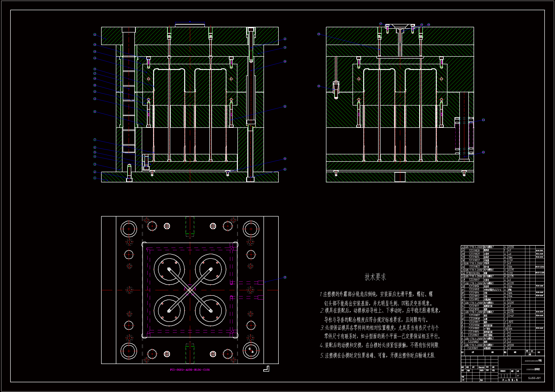Screen dimensions: 555x392
Task: Select the ABS material cell in parts list
Action: pos(511,322)
